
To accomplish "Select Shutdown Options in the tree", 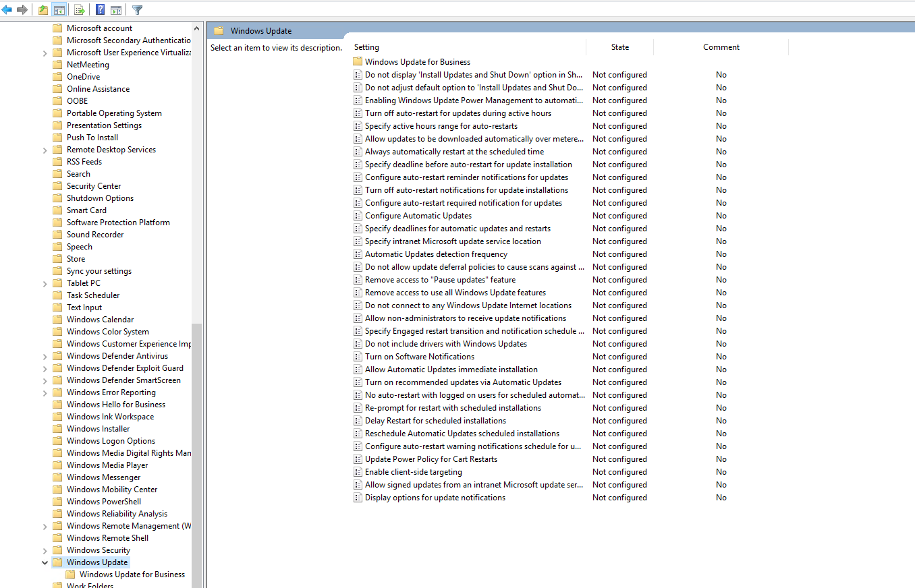I will pos(100,198).
